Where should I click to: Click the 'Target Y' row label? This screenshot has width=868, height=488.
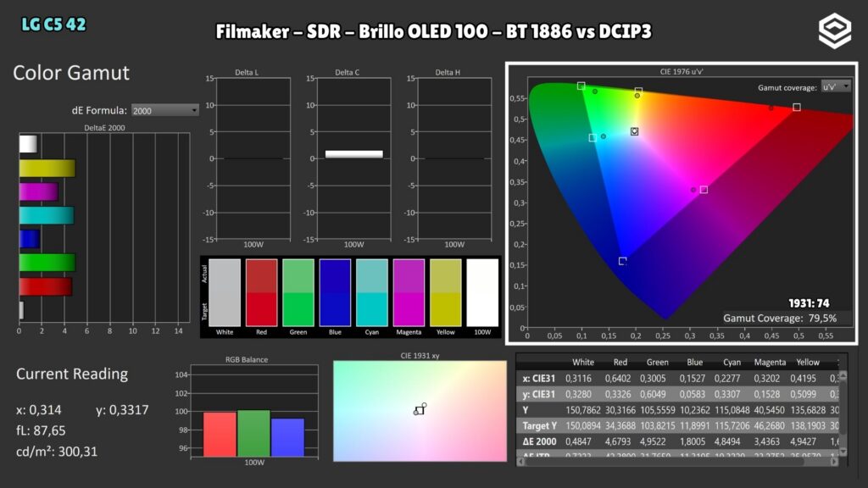[x=539, y=426]
